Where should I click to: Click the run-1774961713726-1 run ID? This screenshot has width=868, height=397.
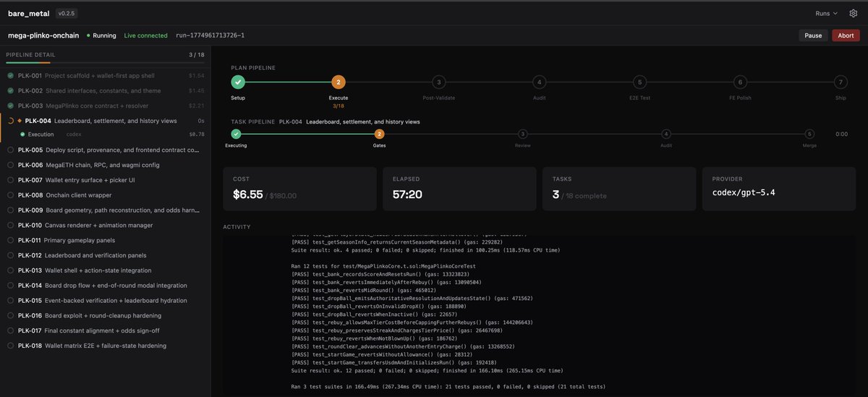pyautogui.click(x=210, y=35)
